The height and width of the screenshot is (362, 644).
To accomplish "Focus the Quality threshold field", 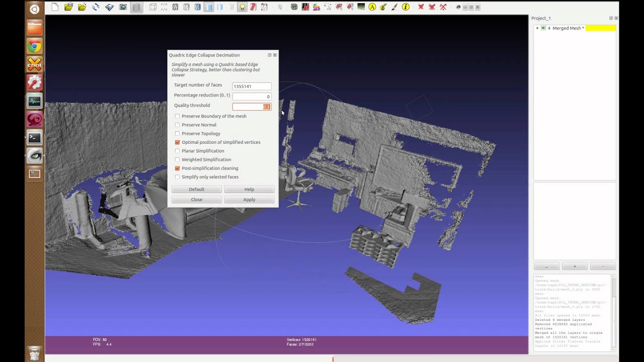I will pos(252,107).
